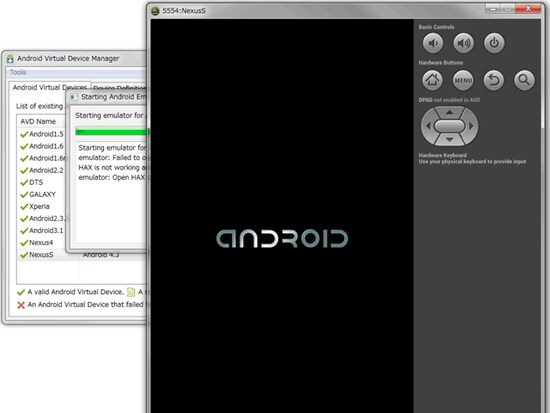Select the Android2.2 AVD row
Image resolution: width=550 pixels, height=413 pixels.
click(x=42, y=170)
